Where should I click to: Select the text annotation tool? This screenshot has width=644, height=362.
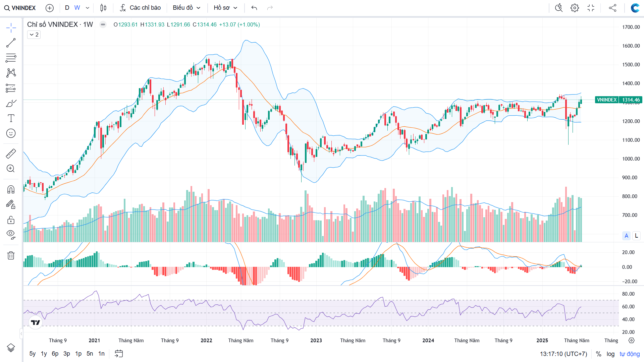coord(11,118)
